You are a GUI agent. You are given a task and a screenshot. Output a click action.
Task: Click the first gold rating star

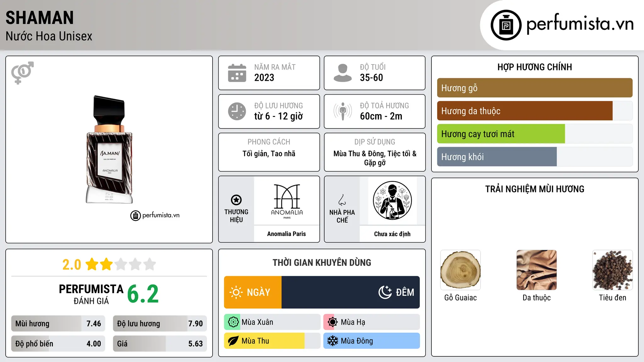(92, 264)
